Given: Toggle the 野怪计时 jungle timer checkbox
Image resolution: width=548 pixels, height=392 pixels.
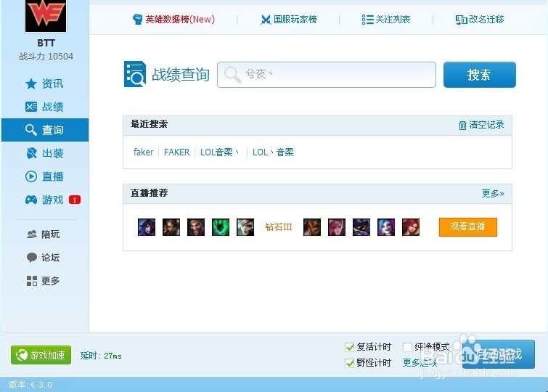Looking at the screenshot, I should point(350,363).
